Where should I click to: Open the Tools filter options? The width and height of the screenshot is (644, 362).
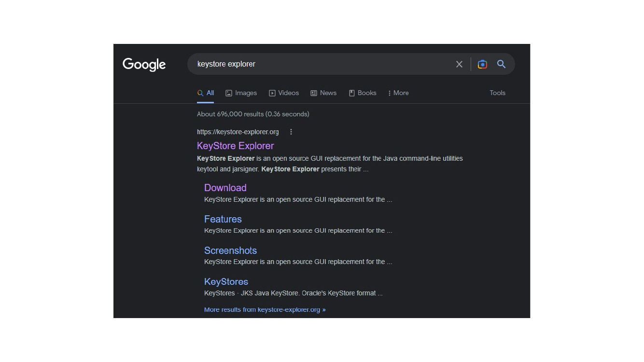pos(497,93)
